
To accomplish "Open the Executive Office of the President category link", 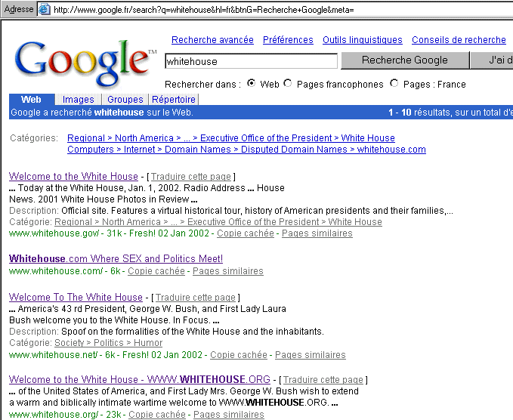I will point(231,138).
